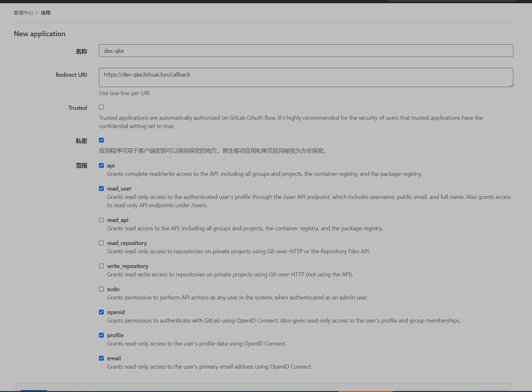This screenshot has height=392, width=532.
Task: Click the 私密 label text
Action: (81, 141)
